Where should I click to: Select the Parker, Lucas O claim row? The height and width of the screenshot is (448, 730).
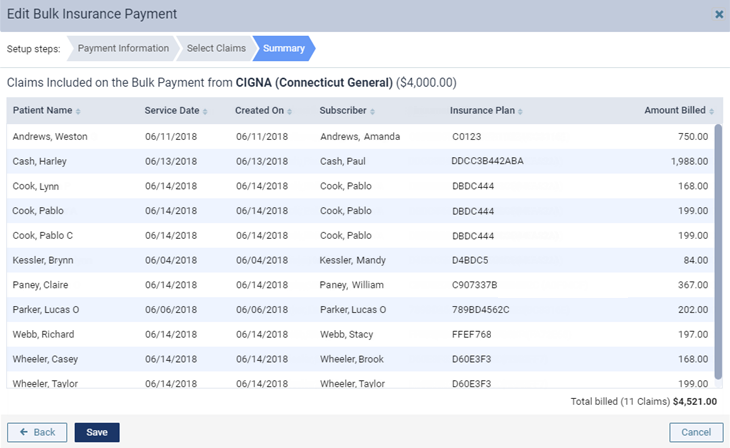coord(360,309)
